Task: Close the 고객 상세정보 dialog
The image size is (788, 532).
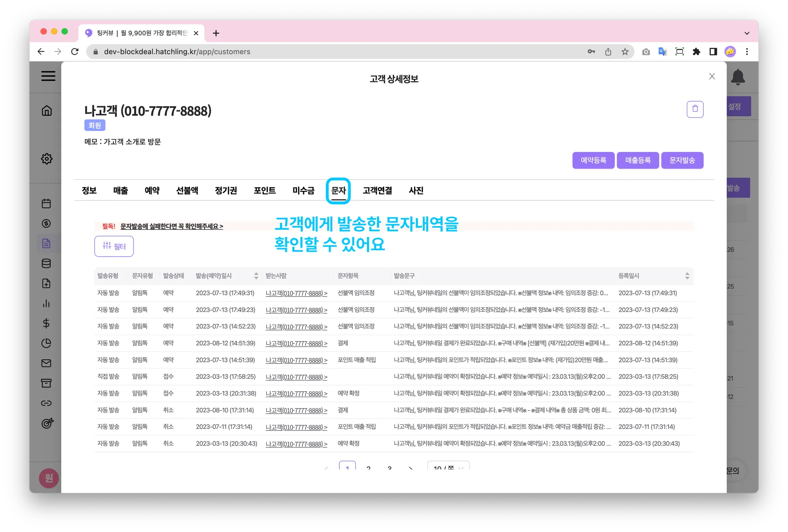Action: pos(712,77)
